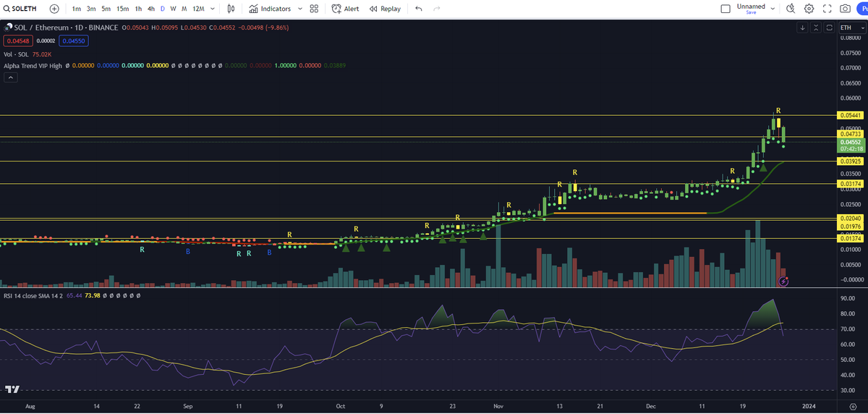Click the Unnamed layout Save button
Image resolution: width=868 pixels, height=414 pixels.
751,12
